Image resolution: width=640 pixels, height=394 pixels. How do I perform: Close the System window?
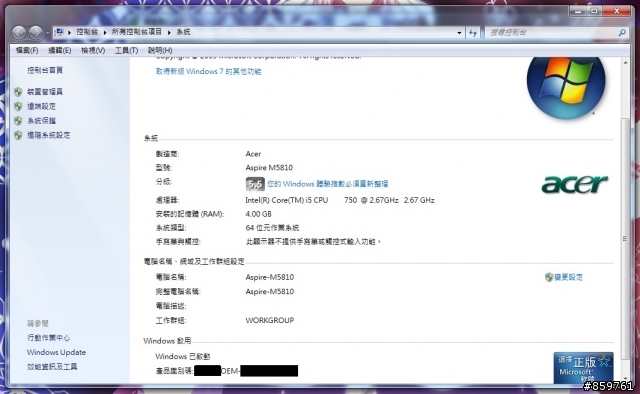point(617,11)
